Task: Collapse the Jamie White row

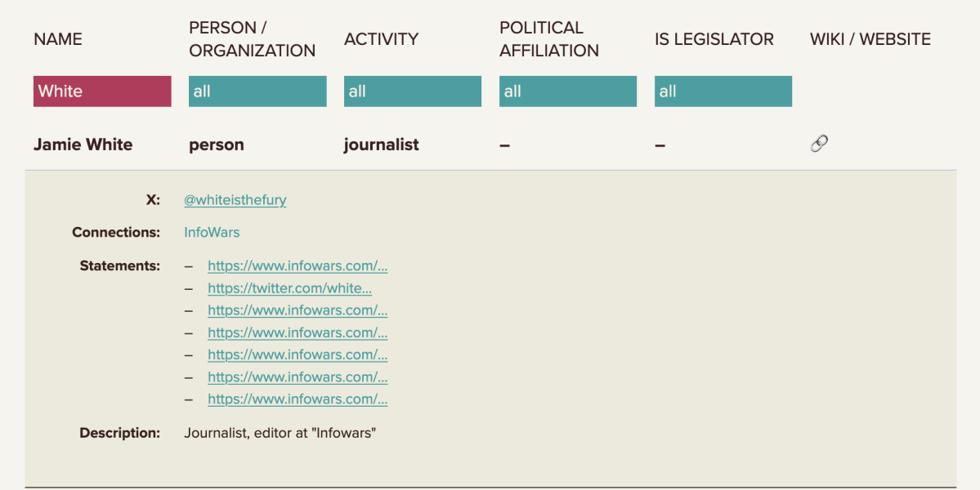Action: (x=83, y=145)
